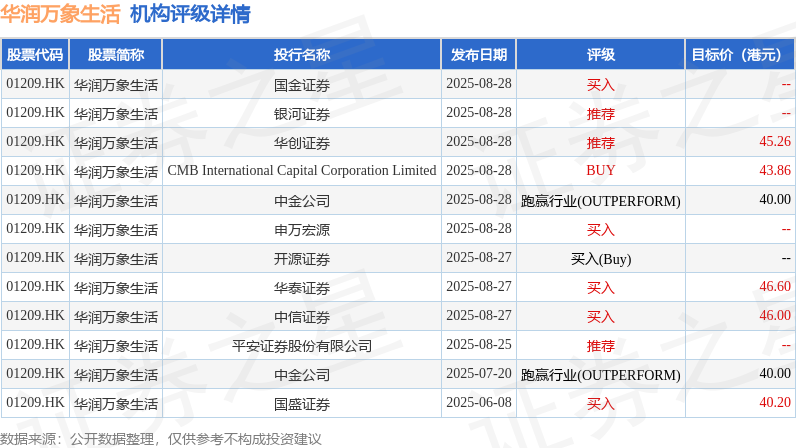Select the 平安证券股份有限公司 cell

tap(302, 345)
